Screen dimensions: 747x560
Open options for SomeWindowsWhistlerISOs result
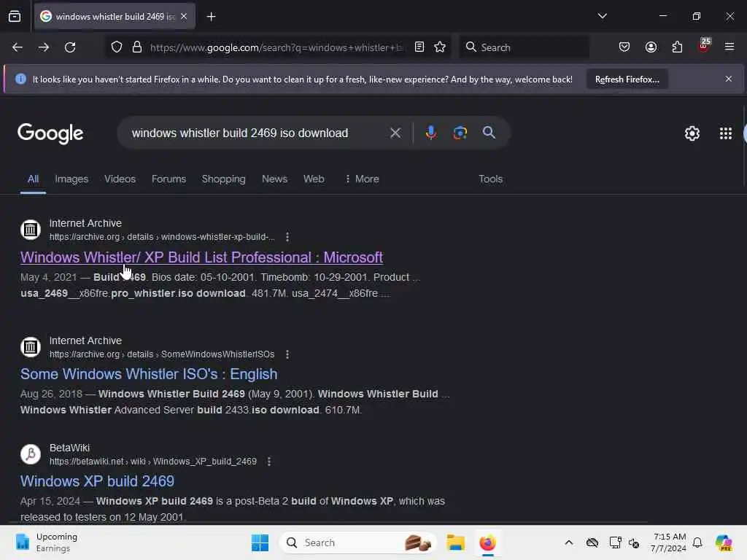tap(287, 354)
